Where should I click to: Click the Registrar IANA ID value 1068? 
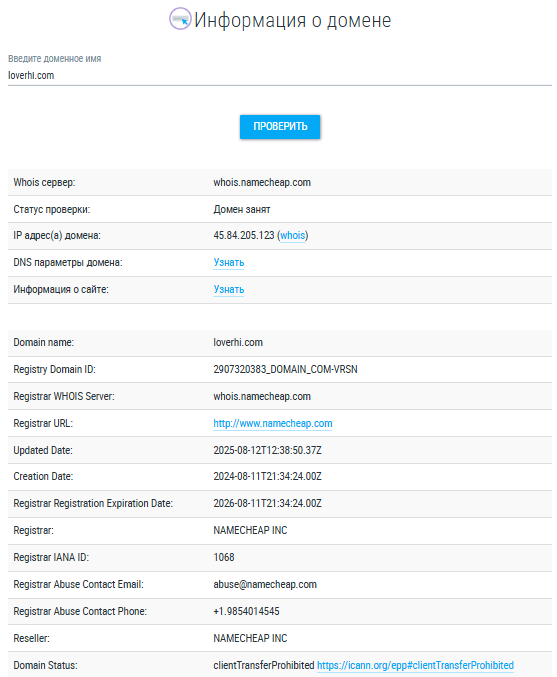[x=224, y=557]
